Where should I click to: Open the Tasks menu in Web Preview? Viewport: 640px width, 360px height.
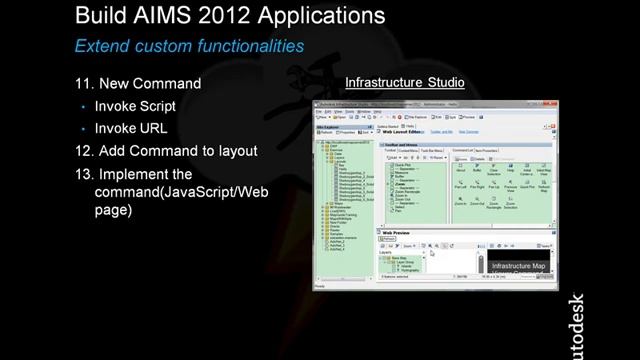pyautogui.click(x=544, y=246)
